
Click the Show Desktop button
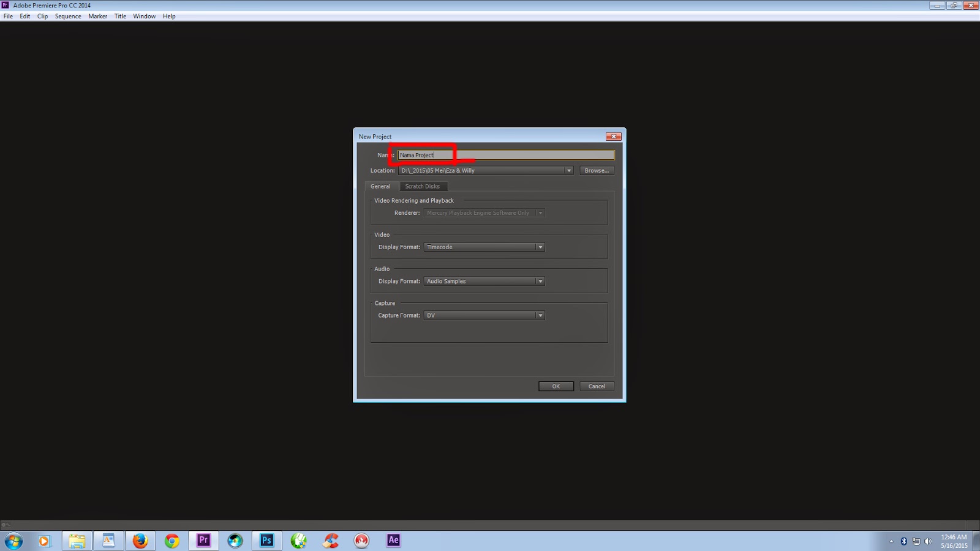pyautogui.click(x=976, y=541)
